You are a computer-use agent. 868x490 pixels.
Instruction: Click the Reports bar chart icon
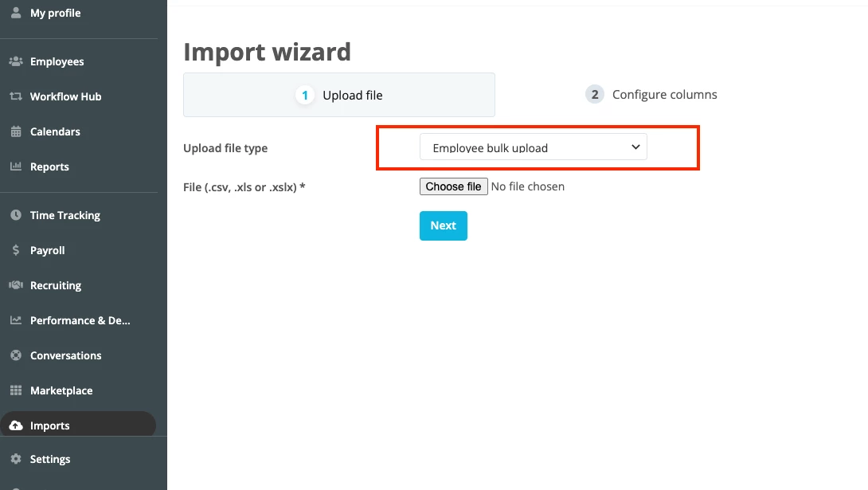[16, 166]
